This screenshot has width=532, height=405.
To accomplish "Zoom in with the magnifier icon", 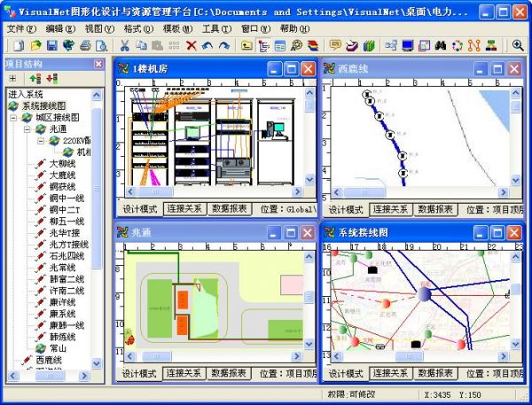I will tap(518, 45).
